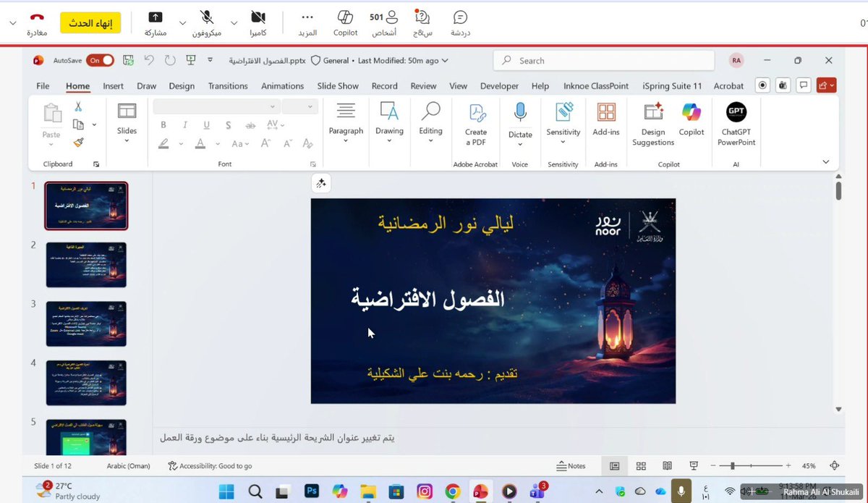Switch to Slide Sorter view

coord(641,466)
